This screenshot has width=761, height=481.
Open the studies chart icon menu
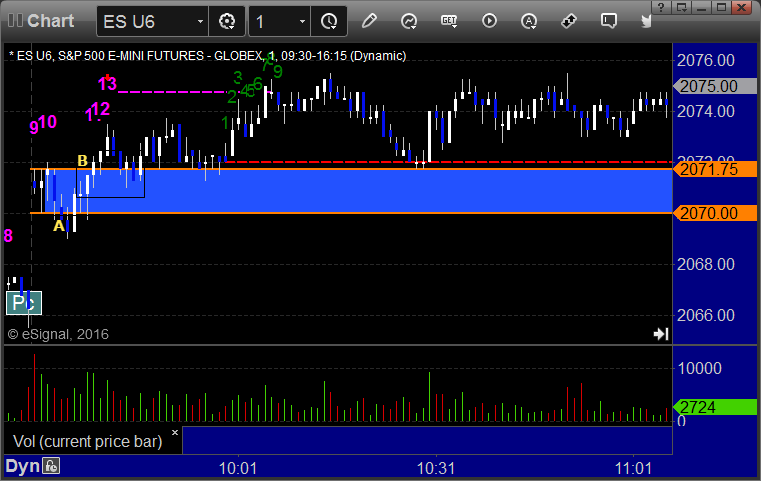pyautogui.click(x=409, y=21)
